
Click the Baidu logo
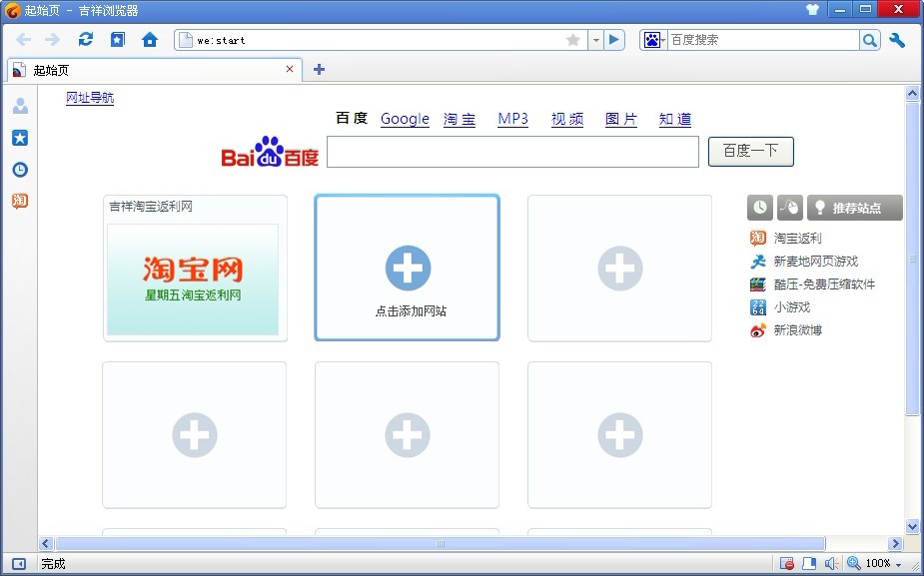(x=270, y=152)
